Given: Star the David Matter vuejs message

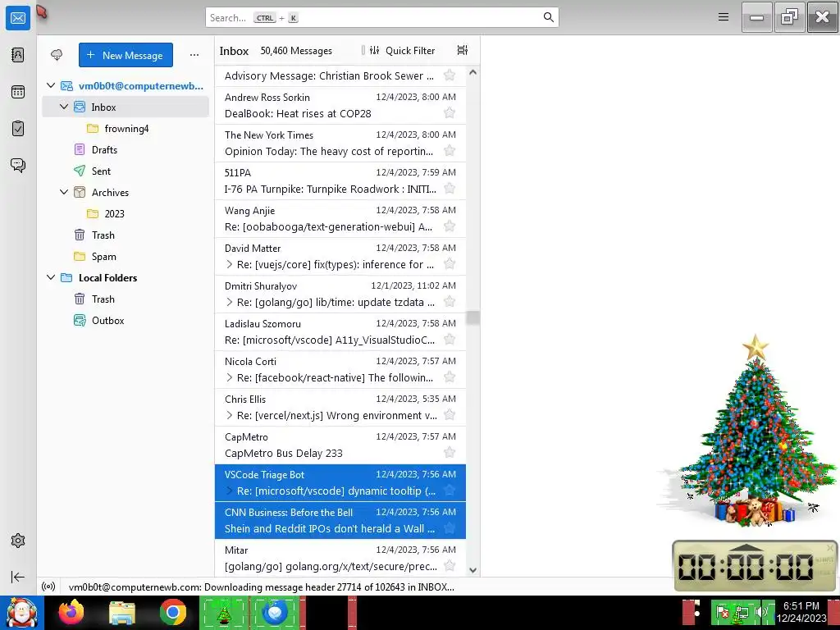Looking at the screenshot, I should (450, 264).
